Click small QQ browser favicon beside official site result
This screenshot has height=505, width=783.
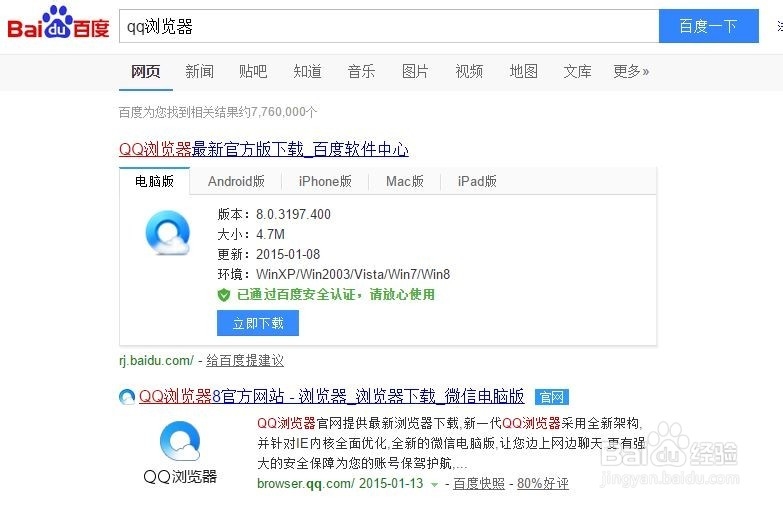[x=127, y=397]
